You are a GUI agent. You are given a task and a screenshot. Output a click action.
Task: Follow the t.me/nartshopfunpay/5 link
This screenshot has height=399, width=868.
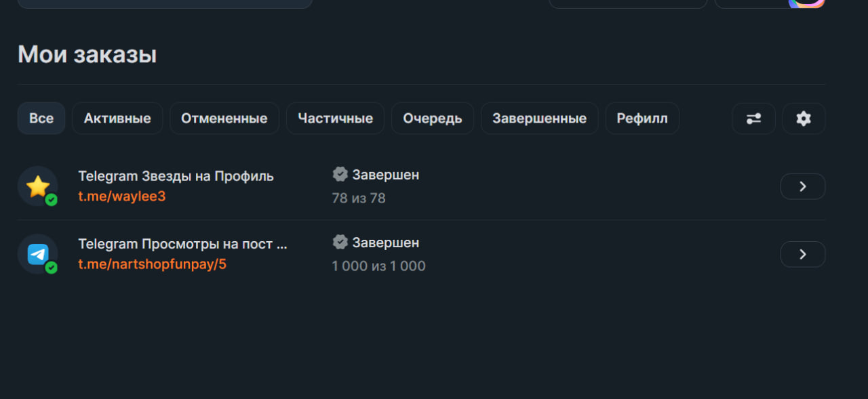click(152, 264)
